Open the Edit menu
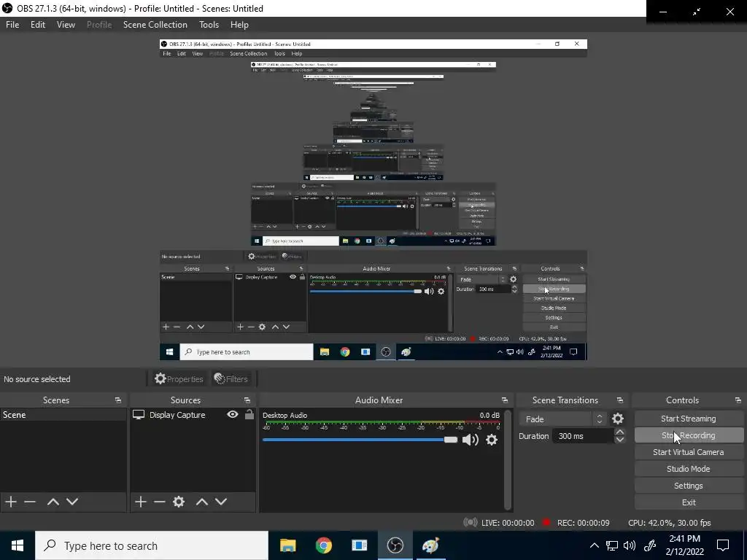The image size is (747, 560). 38,25
